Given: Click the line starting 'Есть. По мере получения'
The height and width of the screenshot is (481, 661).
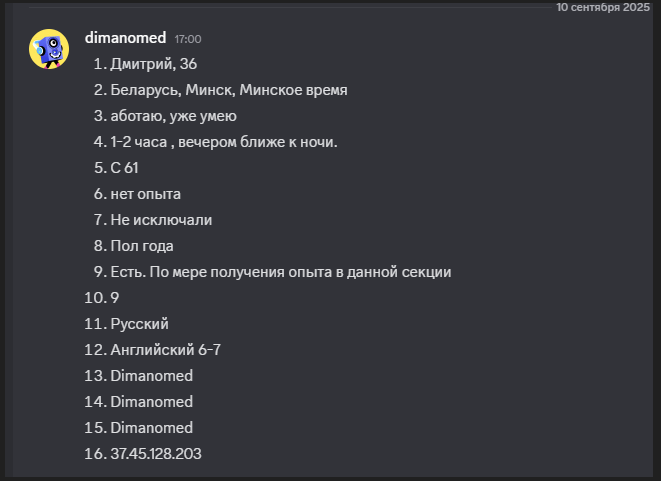Looking at the screenshot, I should point(281,272).
